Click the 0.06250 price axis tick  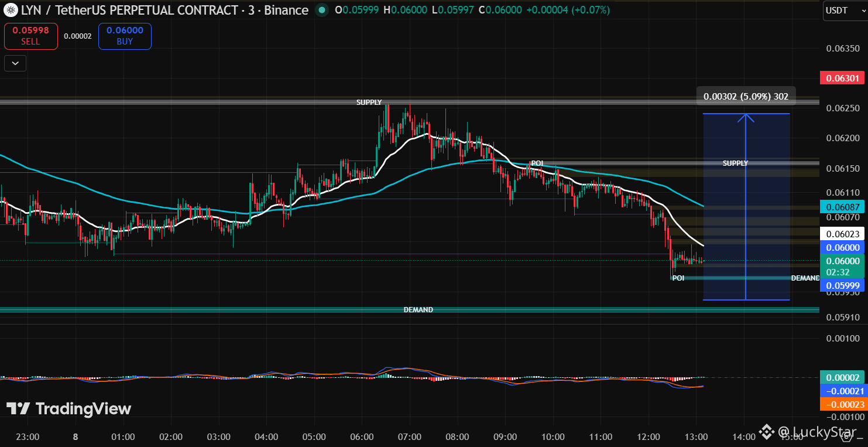[843, 108]
